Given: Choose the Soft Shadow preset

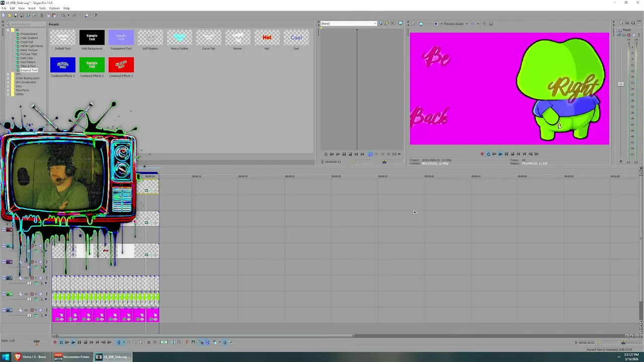Looking at the screenshot, I should pos(150,38).
